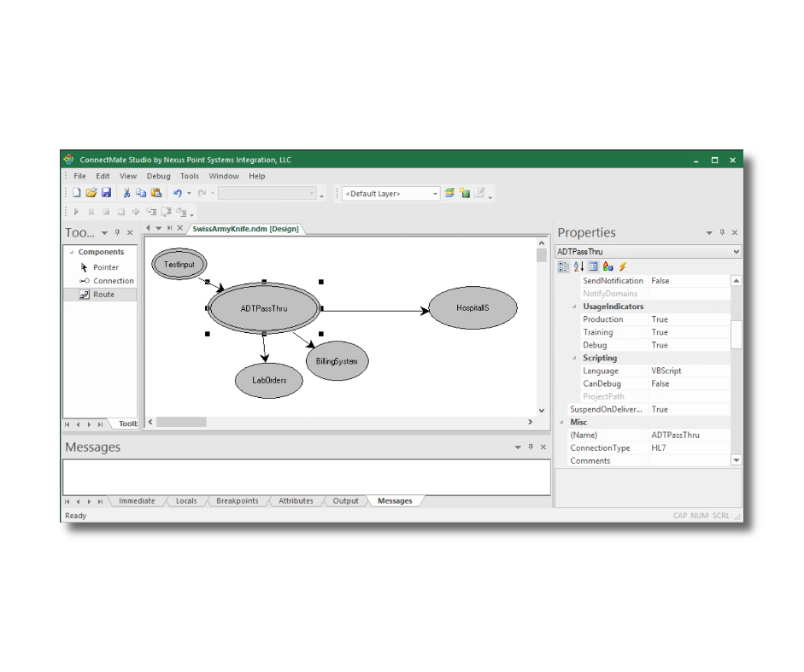
Task: Switch to the Immediate tab
Action: 137,500
